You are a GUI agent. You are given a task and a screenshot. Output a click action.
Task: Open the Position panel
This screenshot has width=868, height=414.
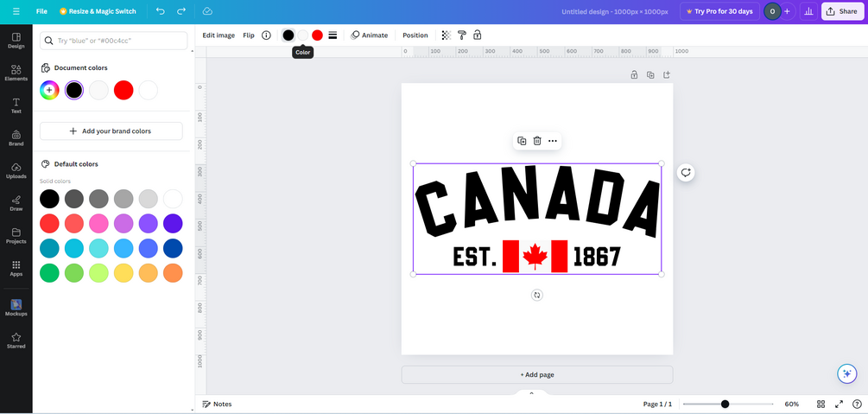coord(415,35)
